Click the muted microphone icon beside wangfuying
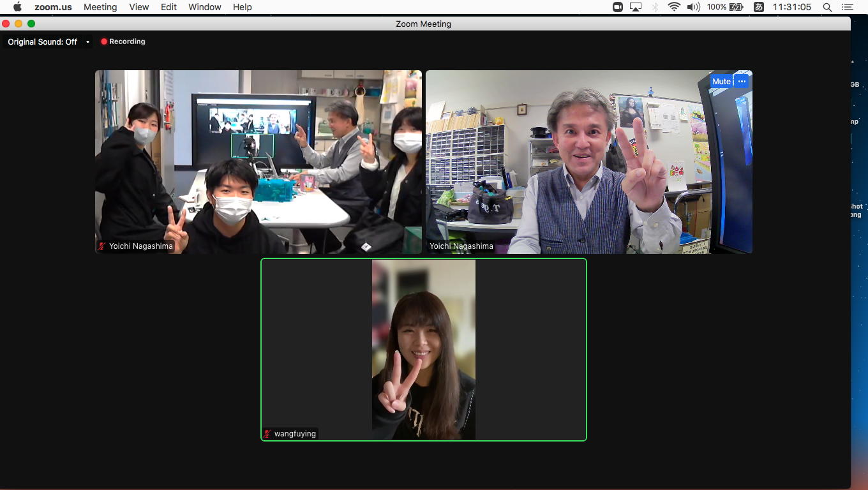The width and height of the screenshot is (868, 490). pos(267,434)
